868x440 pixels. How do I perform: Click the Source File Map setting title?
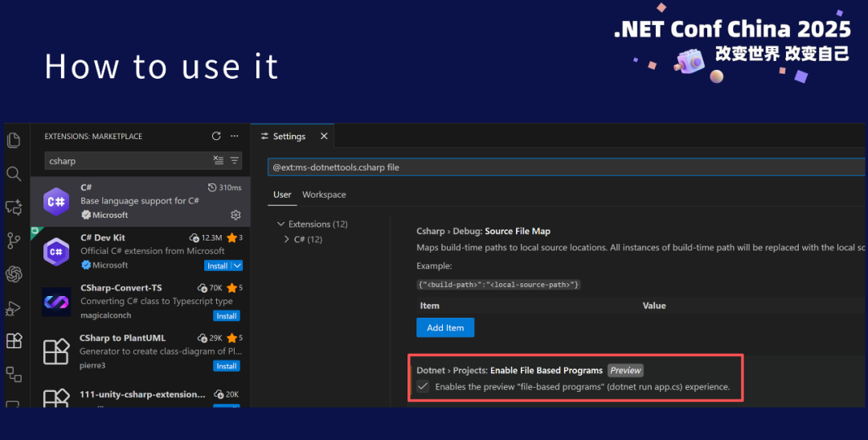pyautogui.click(x=483, y=231)
